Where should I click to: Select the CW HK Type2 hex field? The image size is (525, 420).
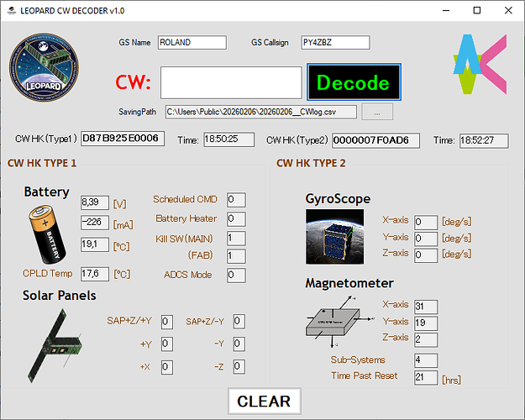click(x=375, y=140)
